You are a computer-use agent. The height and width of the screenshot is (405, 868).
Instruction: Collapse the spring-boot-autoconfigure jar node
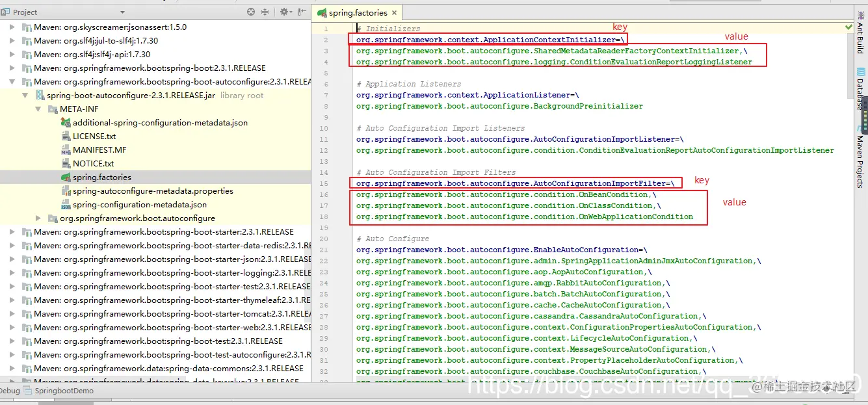(25, 96)
